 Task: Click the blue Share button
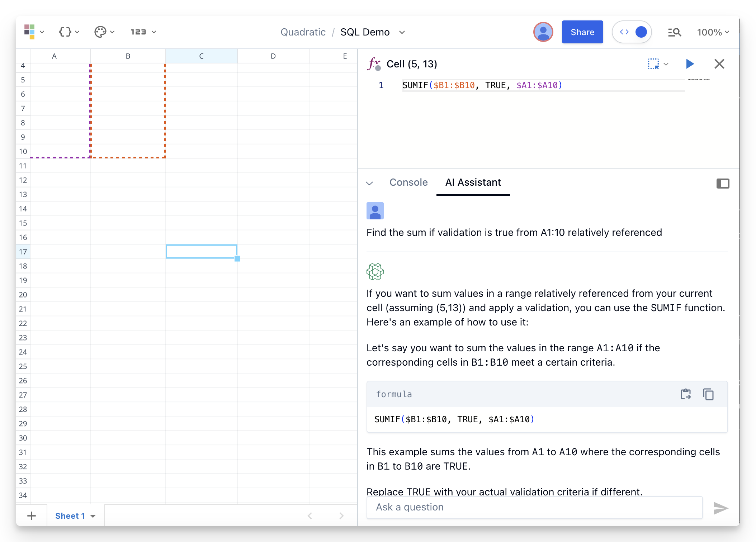click(x=582, y=32)
